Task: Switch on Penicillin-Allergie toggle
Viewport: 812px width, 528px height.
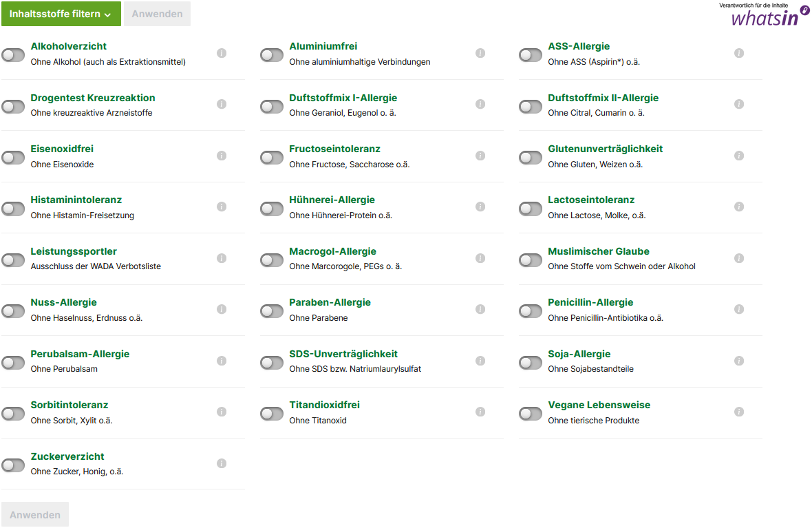Action: [x=531, y=311]
